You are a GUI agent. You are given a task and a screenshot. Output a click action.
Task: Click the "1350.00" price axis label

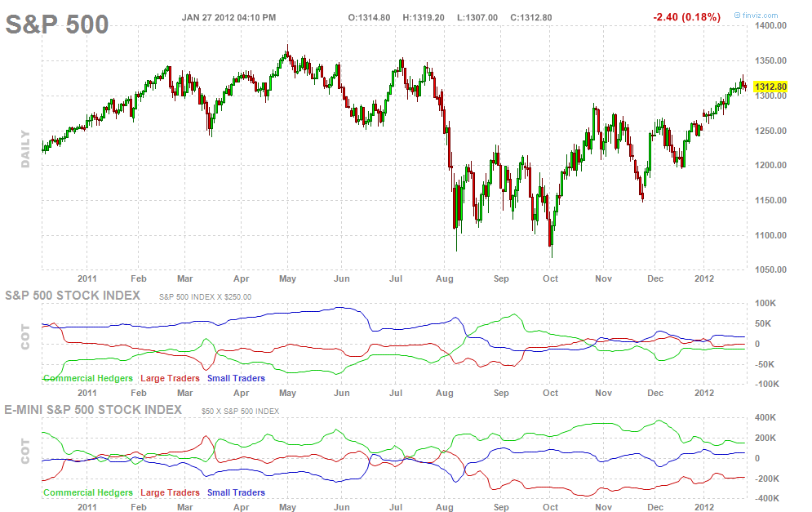[770, 60]
